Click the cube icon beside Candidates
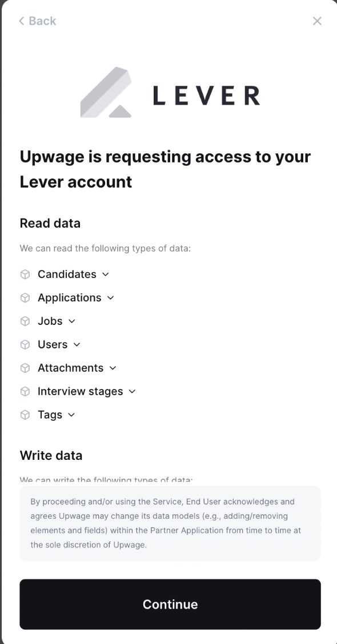The width and height of the screenshot is (337, 644). click(x=25, y=274)
